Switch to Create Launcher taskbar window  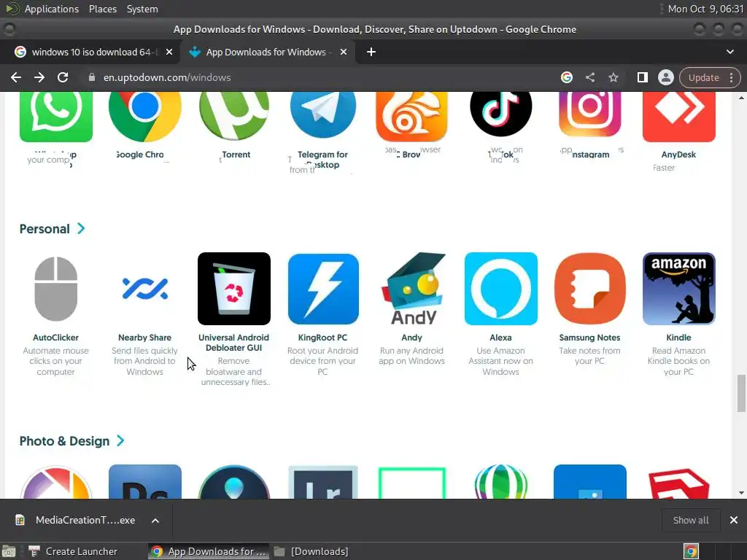tap(74, 551)
